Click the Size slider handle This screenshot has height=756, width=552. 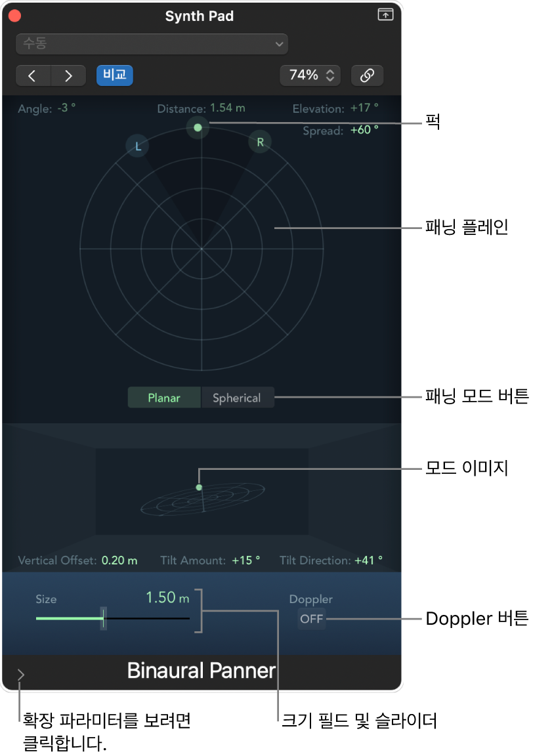point(103,618)
